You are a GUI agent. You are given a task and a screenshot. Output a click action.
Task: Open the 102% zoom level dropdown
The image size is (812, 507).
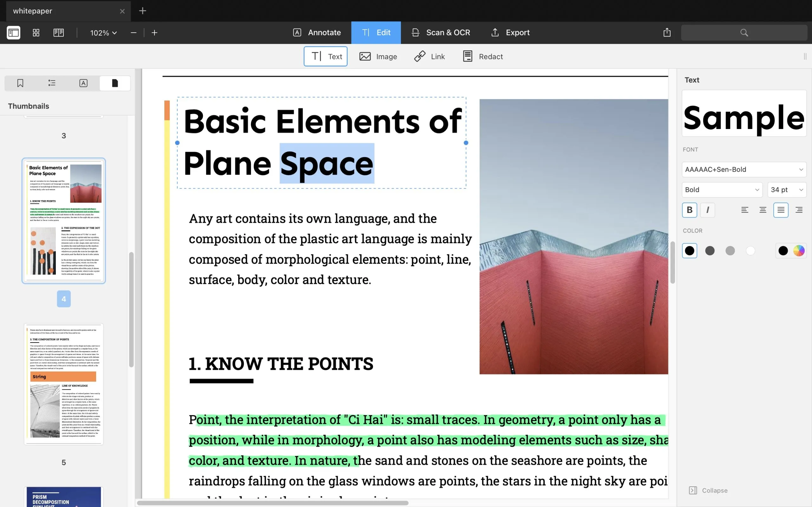[x=103, y=33]
